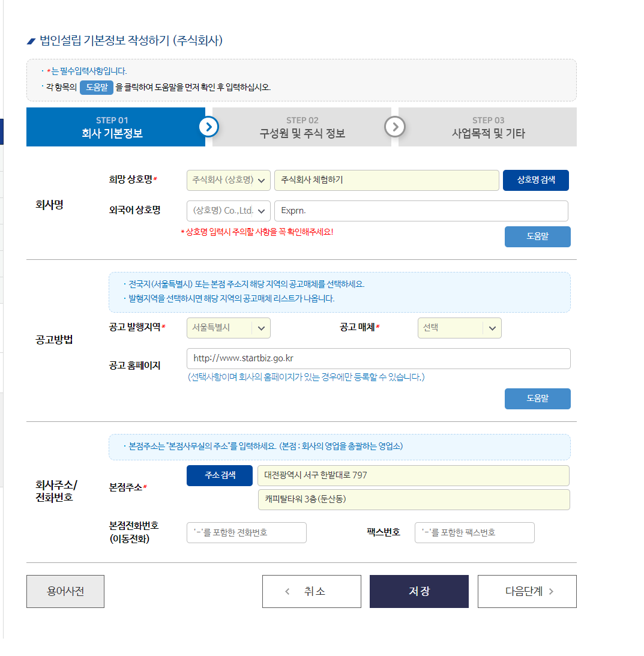Viewport: 644px width, 656px height.
Task: Click the 팩스번호 input field
Action: [x=475, y=532]
